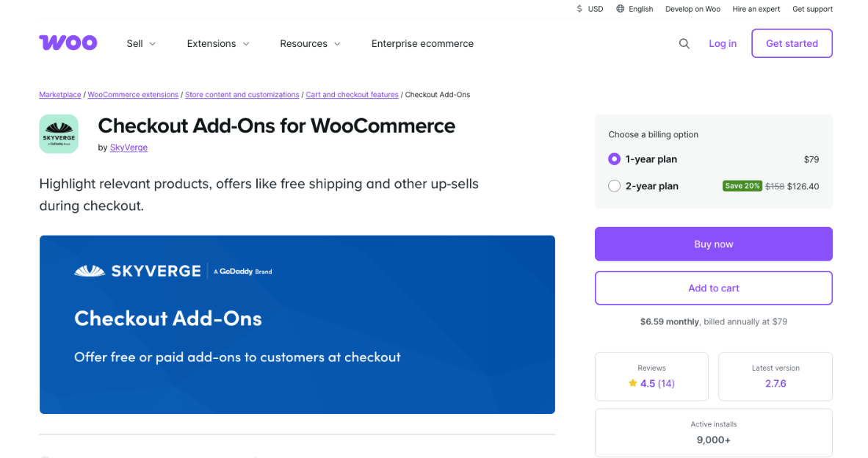Add Checkout Add-Ons to the cart
Screen dimensions: 868x458
tap(713, 288)
